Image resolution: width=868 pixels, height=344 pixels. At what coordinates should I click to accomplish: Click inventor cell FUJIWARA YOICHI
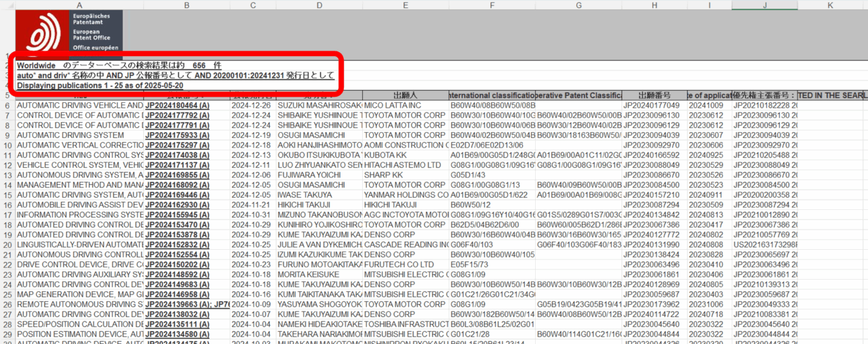tap(319, 175)
